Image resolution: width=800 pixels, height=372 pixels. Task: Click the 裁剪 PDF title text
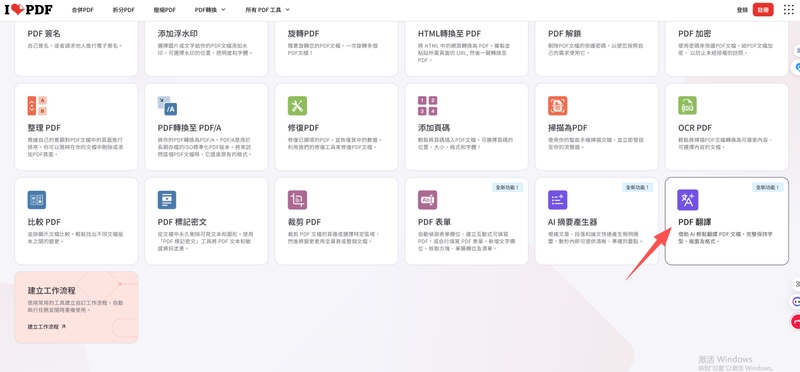pyautogui.click(x=304, y=222)
